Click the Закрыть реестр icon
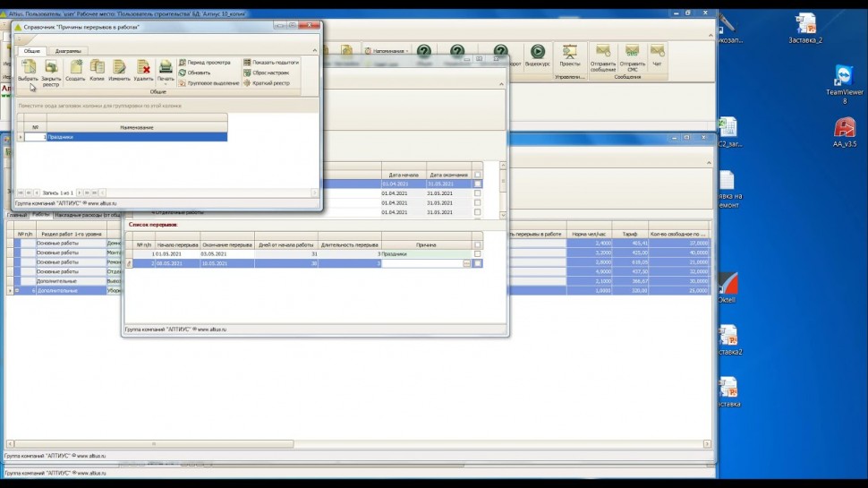 pyautogui.click(x=51, y=68)
